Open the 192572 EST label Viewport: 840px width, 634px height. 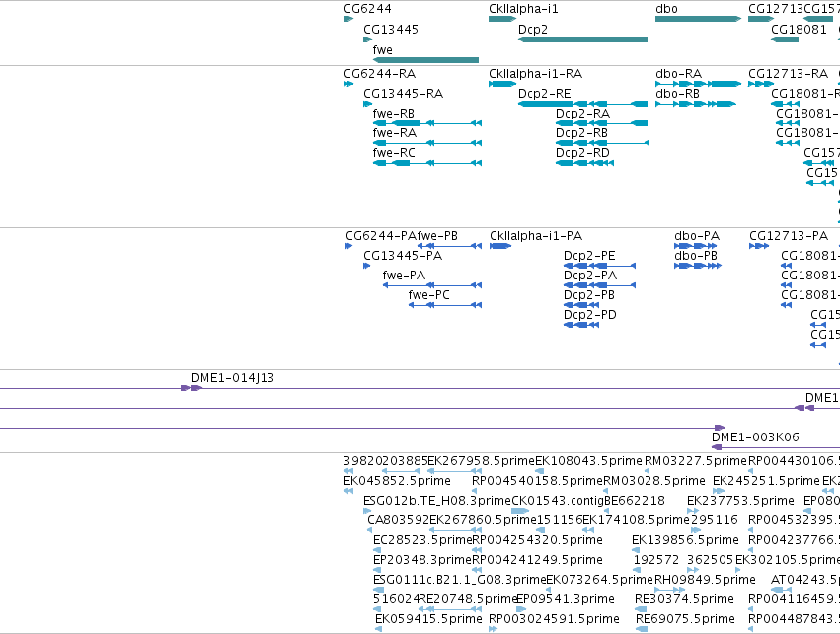click(x=656, y=561)
